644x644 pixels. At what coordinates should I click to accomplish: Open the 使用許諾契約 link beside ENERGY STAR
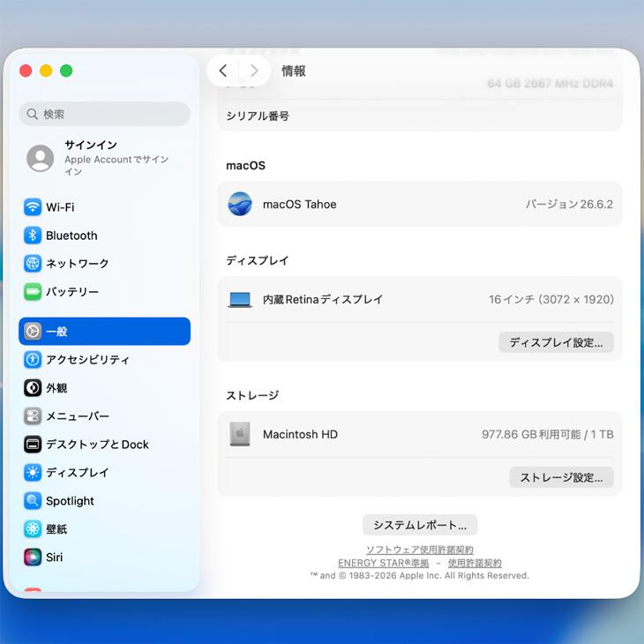[475, 563]
